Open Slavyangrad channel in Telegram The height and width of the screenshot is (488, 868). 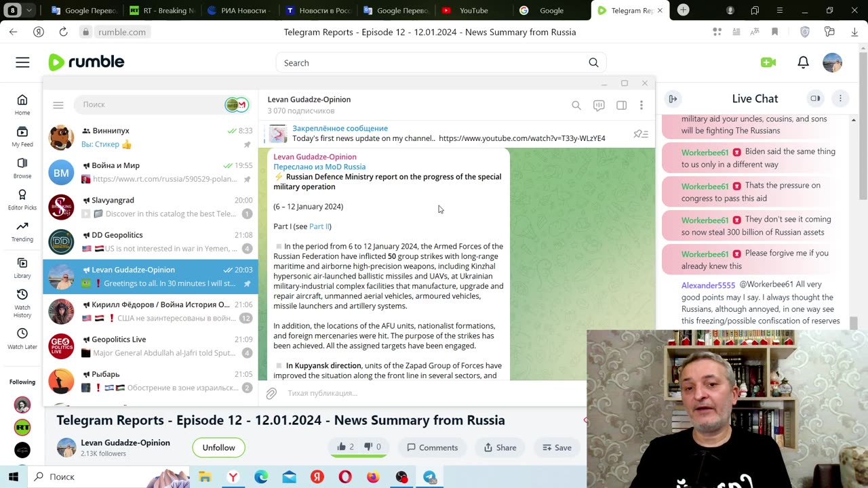pos(151,207)
